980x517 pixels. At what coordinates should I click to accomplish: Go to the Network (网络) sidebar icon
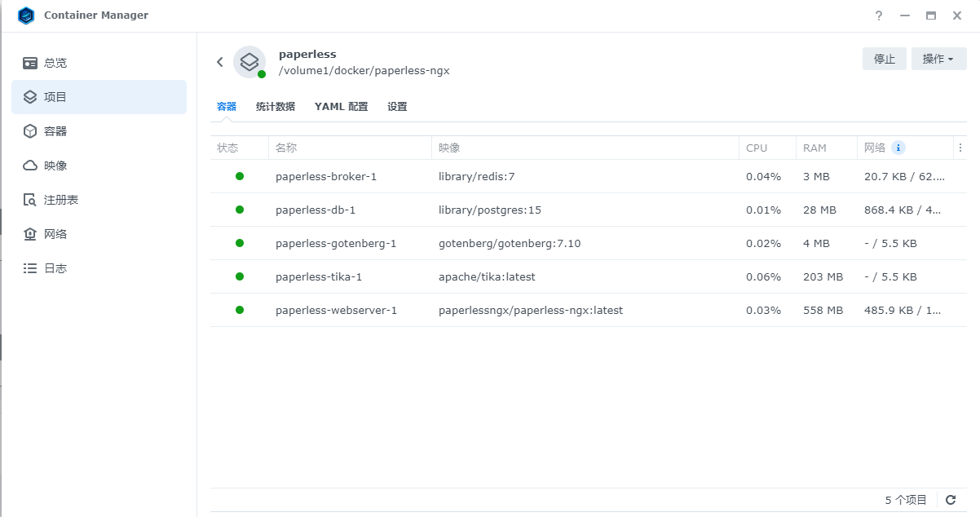point(30,234)
